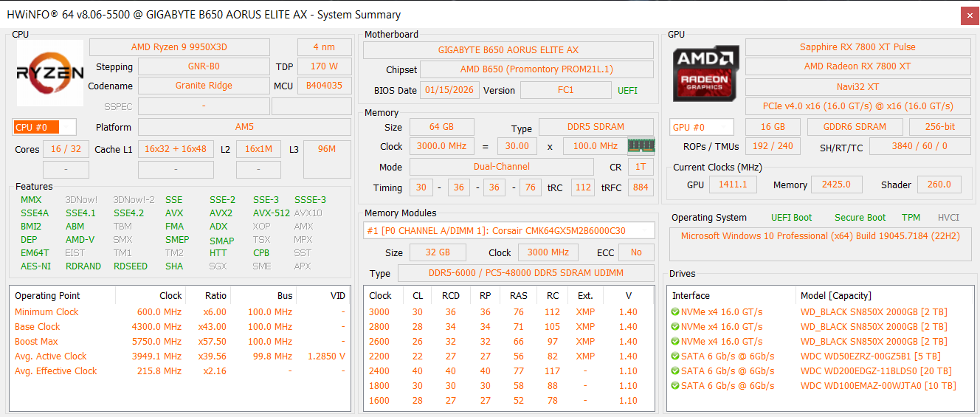Click the AMD Radeon Graphics logo
Image resolution: width=980 pixels, height=417 pixels.
705,74
